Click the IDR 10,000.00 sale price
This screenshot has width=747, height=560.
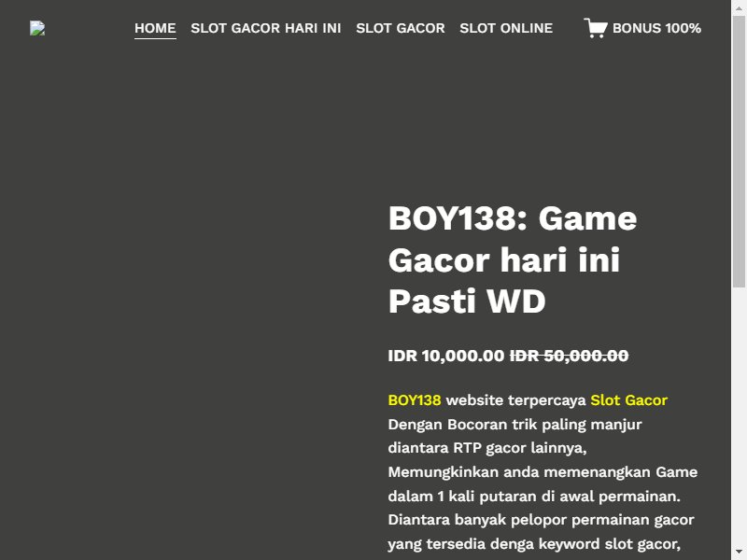point(446,356)
